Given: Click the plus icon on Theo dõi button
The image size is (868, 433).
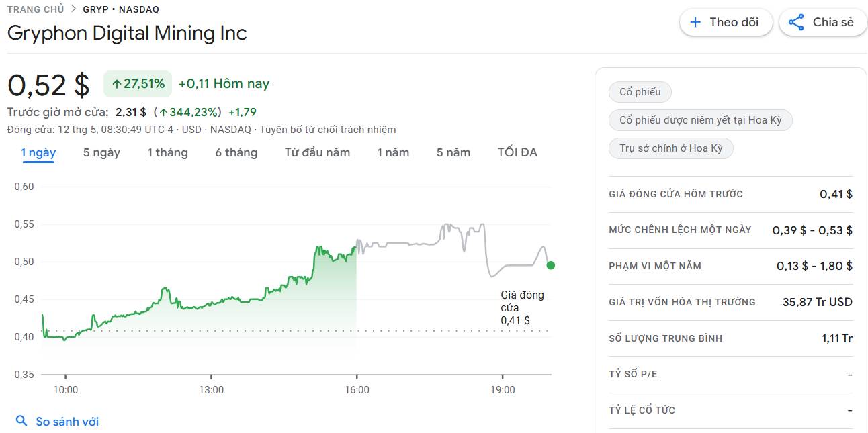Looking at the screenshot, I should pos(695,22).
